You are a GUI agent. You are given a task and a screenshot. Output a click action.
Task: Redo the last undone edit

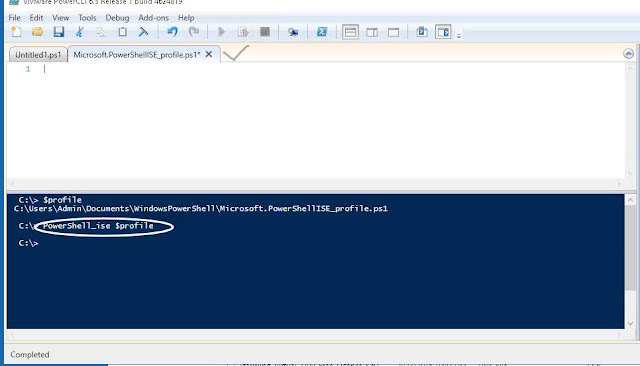point(194,32)
